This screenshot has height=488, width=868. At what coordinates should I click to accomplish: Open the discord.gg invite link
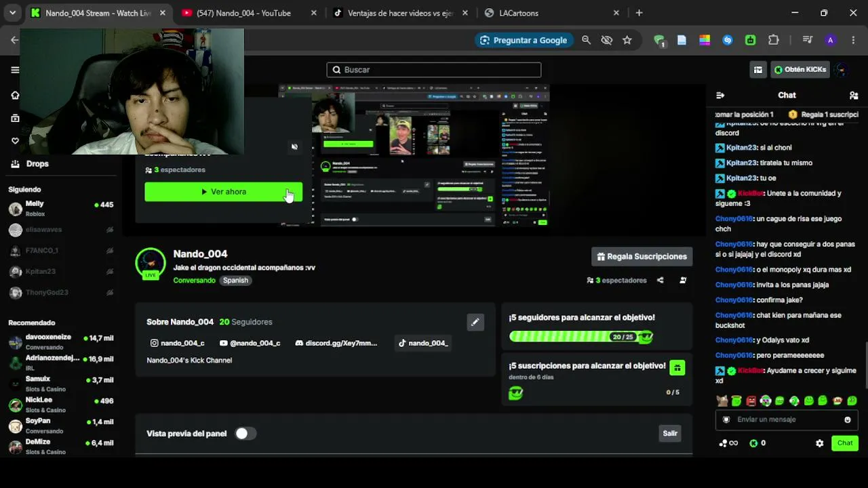[336, 343]
